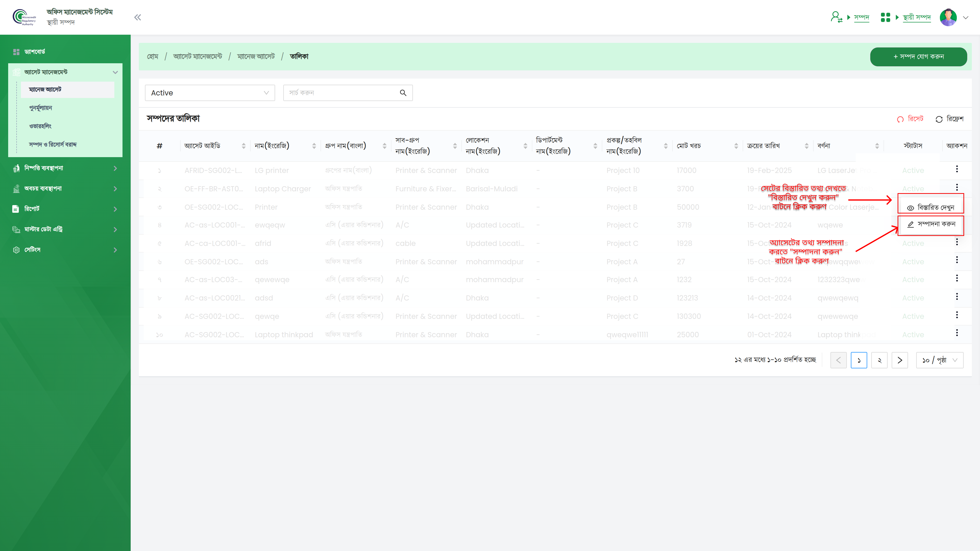Image resolution: width=980 pixels, height=551 pixels.
Task: Expand মাস্টার ডেটা এন্ট্রি sidebar menu
Action: coord(65,229)
